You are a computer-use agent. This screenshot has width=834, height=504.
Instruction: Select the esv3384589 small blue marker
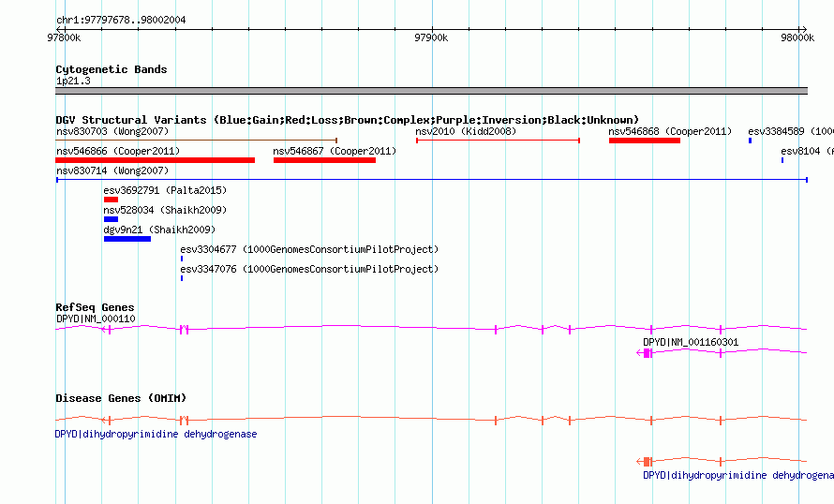pos(750,141)
